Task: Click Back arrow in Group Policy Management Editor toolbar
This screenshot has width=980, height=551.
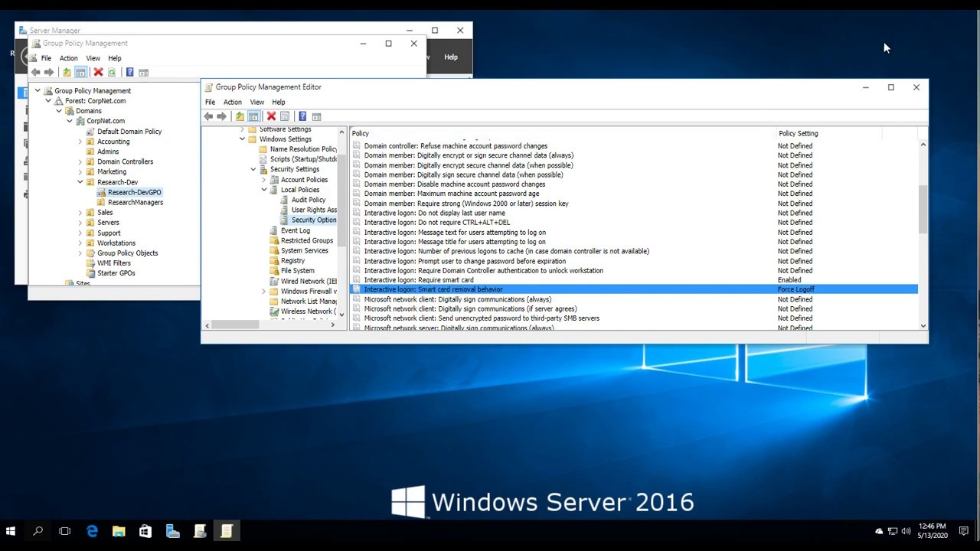Action: coord(208,116)
